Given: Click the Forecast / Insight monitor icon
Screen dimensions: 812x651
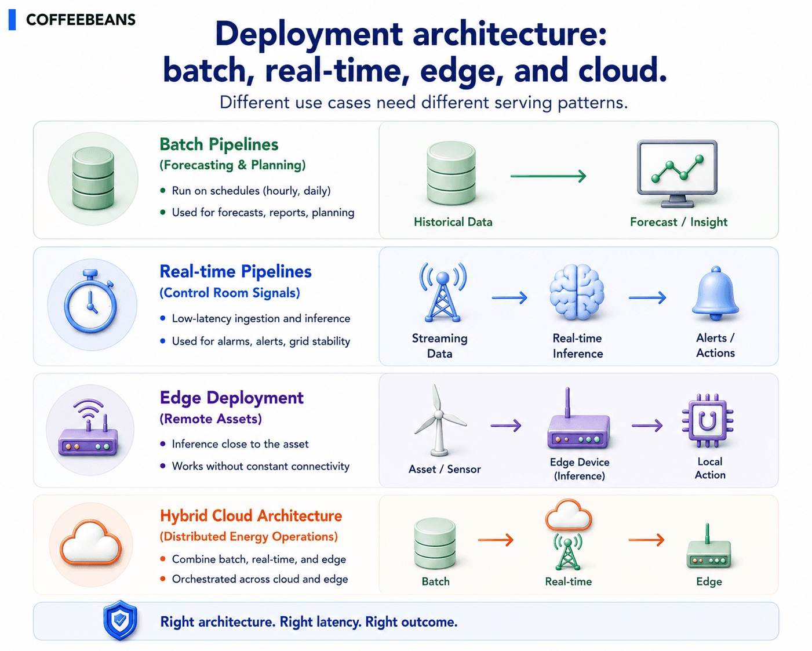Looking at the screenshot, I should pos(677,173).
